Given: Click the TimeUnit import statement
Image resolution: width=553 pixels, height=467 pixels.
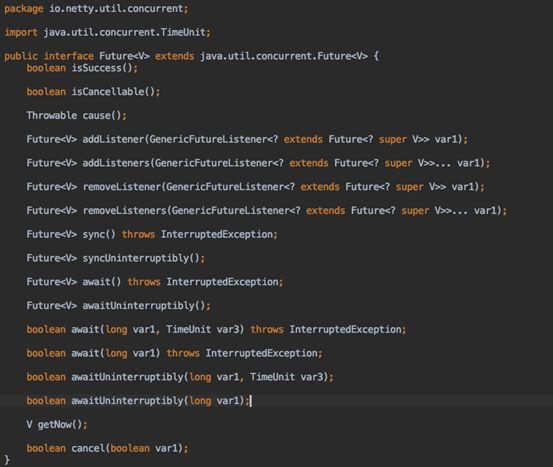Looking at the screenshot, I should 107,32.
